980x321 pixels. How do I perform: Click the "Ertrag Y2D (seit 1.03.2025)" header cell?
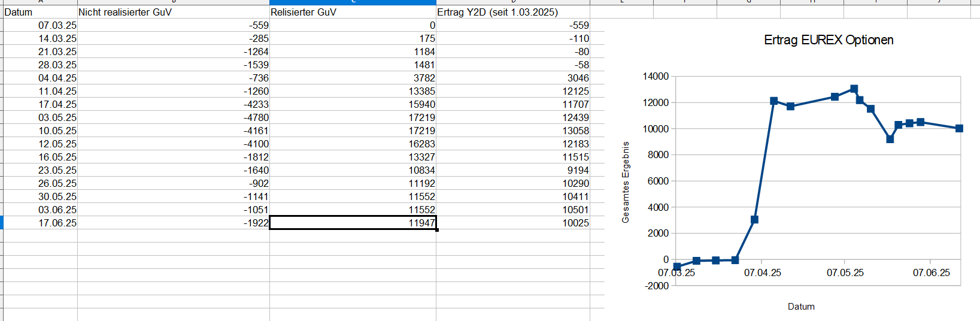pyautogui.click(x=497, y=12)
